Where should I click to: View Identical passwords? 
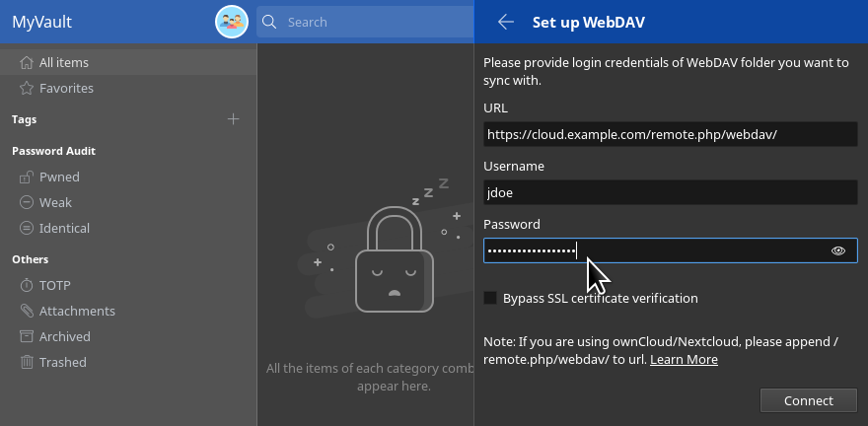63,228
